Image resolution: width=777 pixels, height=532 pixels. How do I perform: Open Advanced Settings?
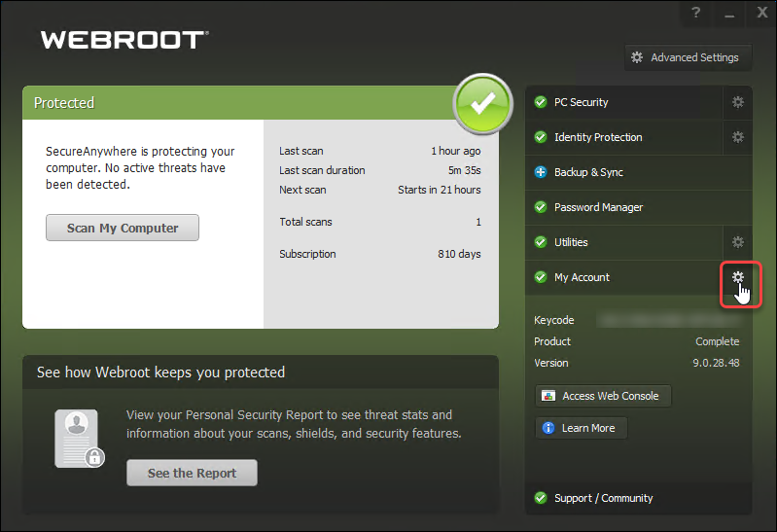coord(686,57)
